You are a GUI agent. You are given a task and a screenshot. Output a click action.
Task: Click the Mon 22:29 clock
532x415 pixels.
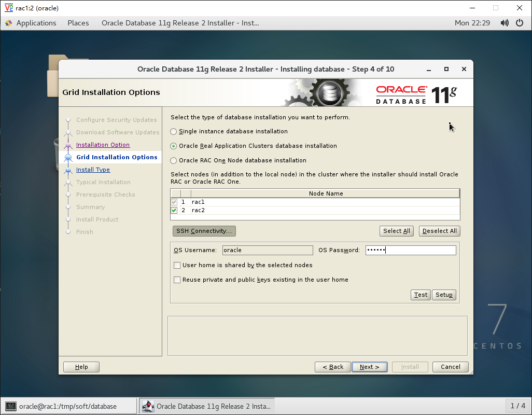[472, 23]
